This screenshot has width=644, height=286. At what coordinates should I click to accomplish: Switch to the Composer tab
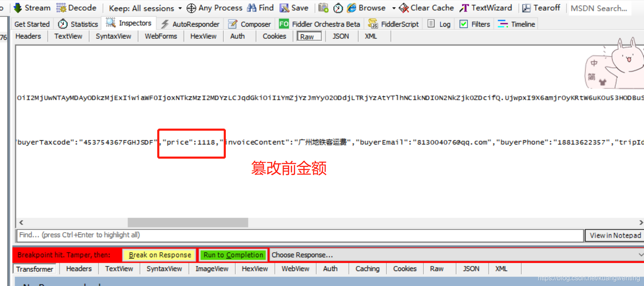tap(250, 24)
